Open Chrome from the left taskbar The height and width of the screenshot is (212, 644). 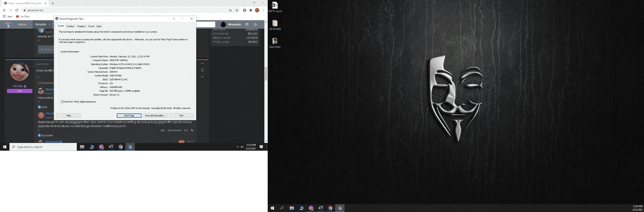(x=120, y=147)
